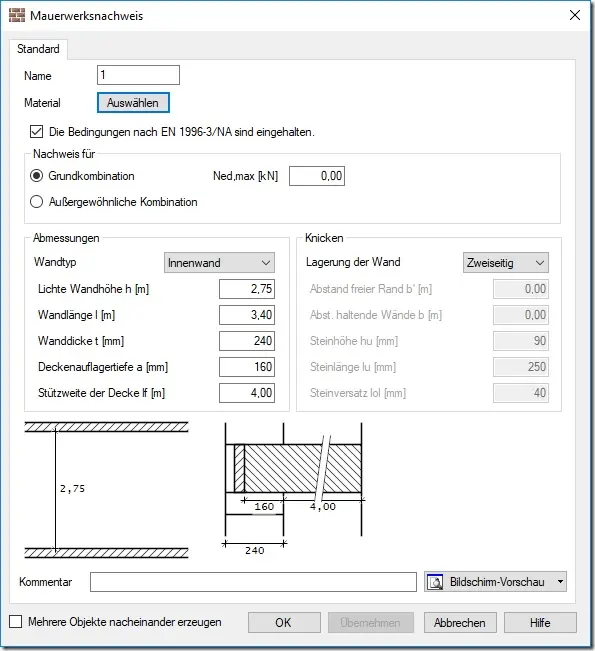Expand the Lagerung der Wand dropdown
The width and height of the screenshot is (595, 651).
506,263
